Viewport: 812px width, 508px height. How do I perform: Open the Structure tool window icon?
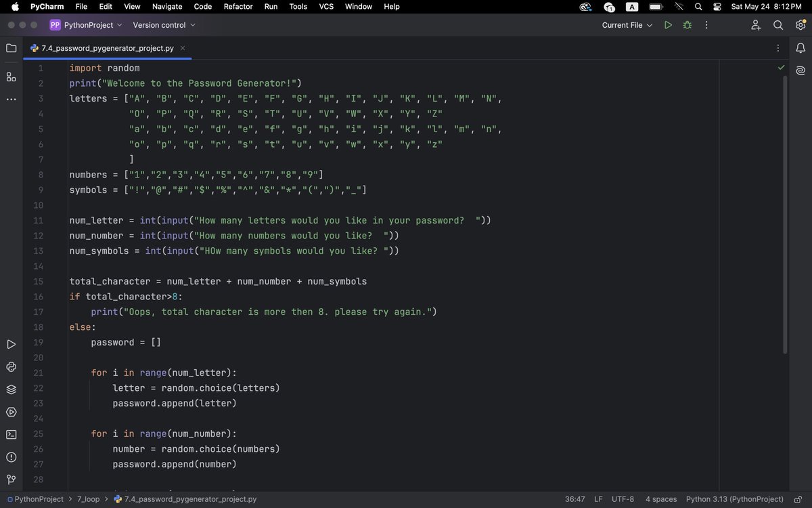pos(11,77)
